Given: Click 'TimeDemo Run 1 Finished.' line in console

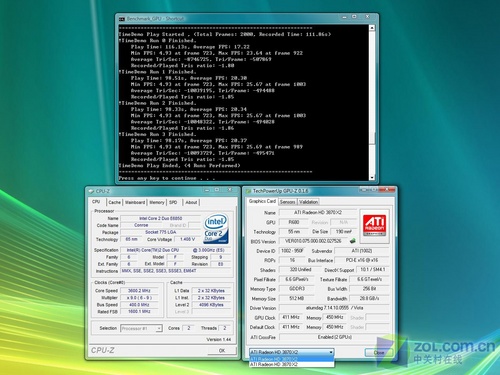Looking at the screenshot, I should 158,72.
